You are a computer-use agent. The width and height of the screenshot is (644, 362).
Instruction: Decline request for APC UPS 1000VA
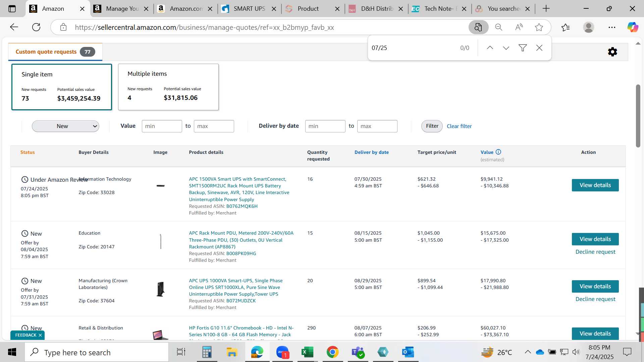(595, 299)
